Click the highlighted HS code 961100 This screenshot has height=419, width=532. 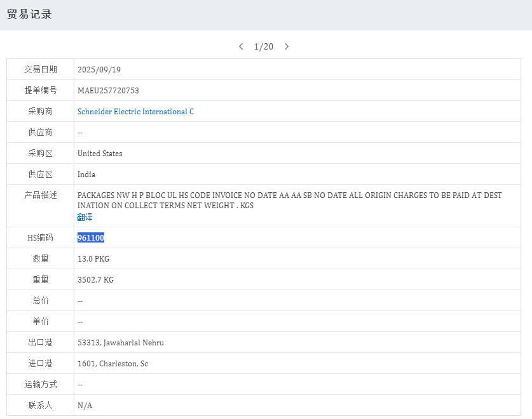click(x=91, y=238)
